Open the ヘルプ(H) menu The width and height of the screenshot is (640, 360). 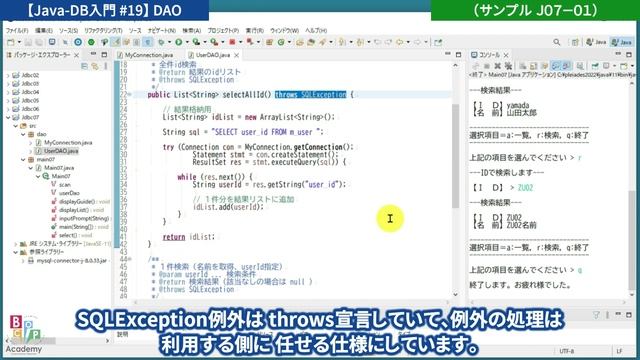pyautogui.click(x=316, y=31)
